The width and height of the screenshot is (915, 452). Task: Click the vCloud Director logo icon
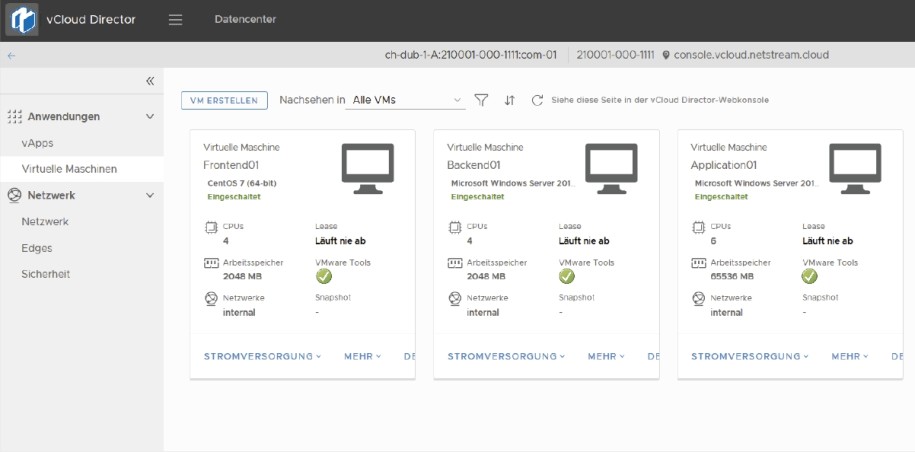click(22, 20)
